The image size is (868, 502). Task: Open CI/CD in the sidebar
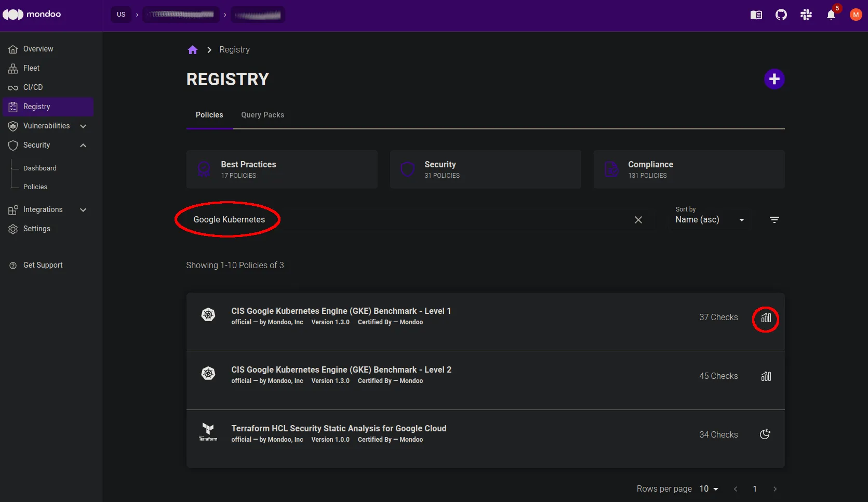coord(47,87)
